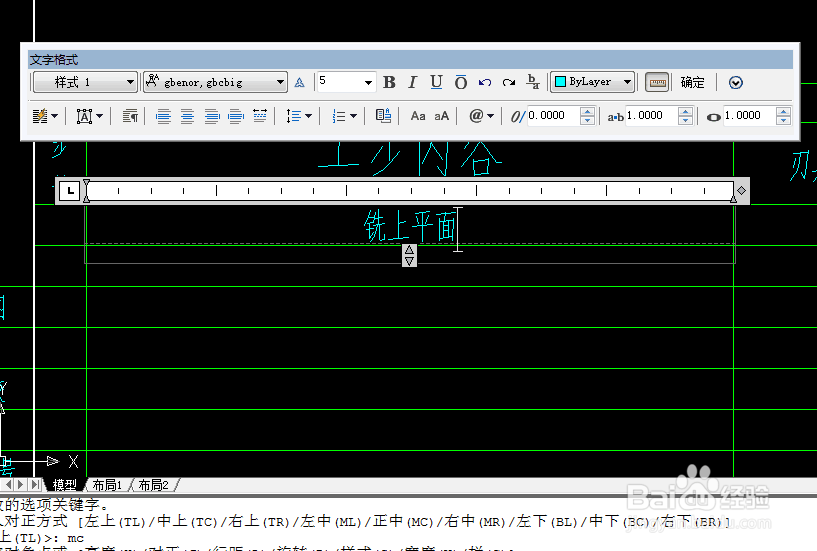Open the columns dropdown icon

45,116
